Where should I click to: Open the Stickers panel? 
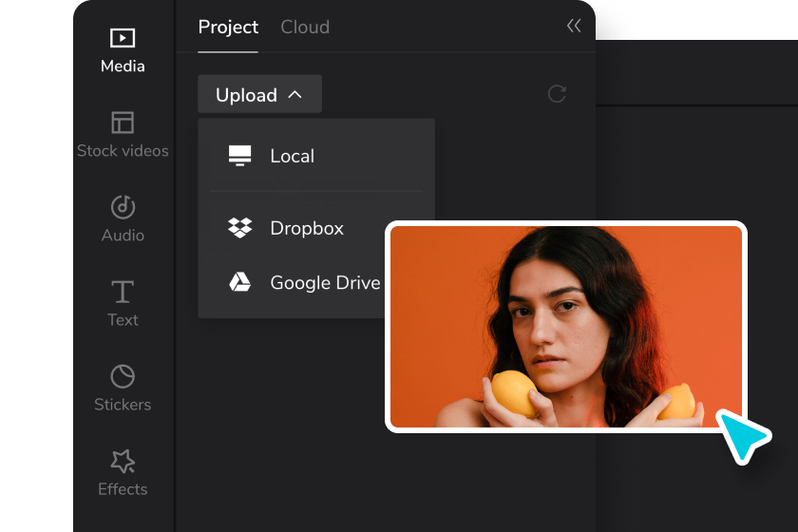coord(123,389)
